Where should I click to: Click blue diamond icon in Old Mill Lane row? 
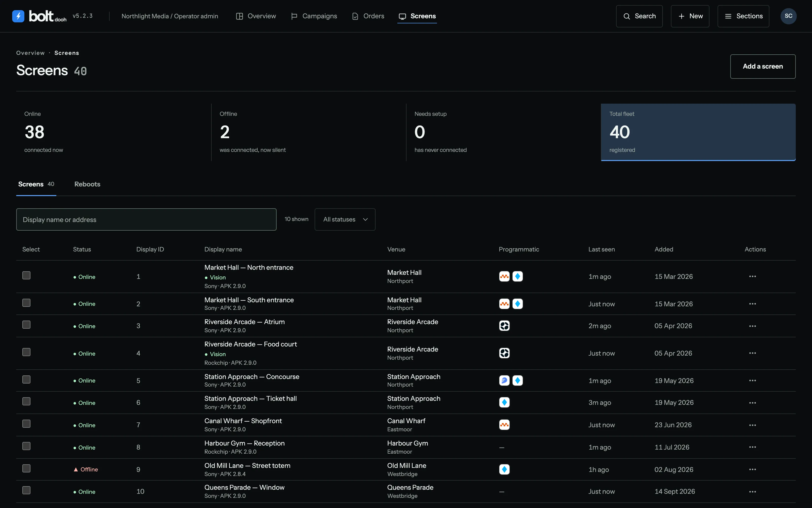[x=504, y=469]
